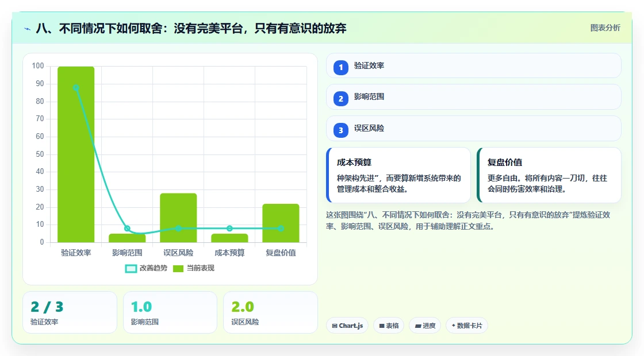Screen dimensions: 644x356
Task: Click the y-axis value 50
Action: (x=40, y=154)
